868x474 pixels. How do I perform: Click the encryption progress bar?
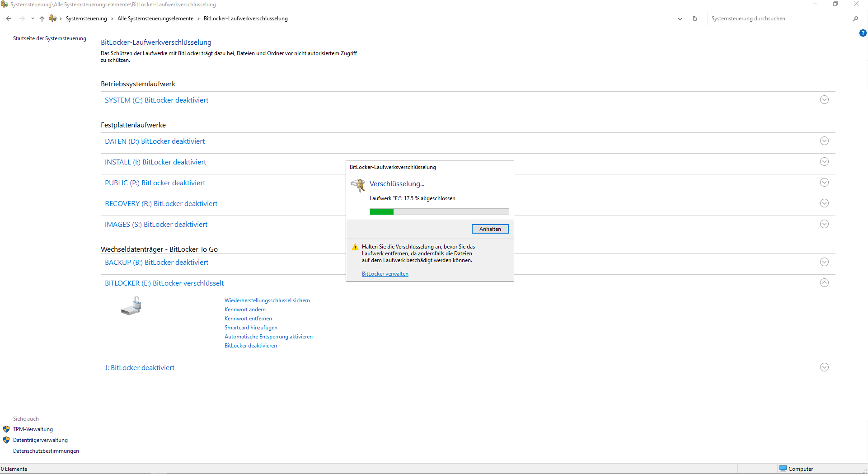(439, 211)
